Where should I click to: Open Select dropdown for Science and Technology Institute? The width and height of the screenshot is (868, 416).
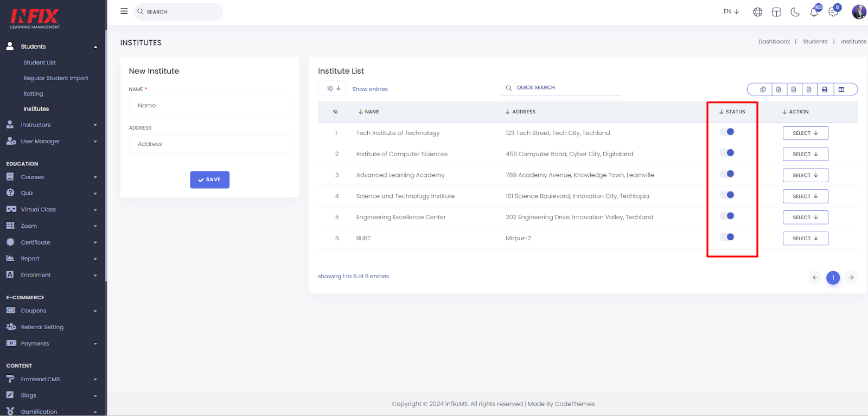coord(805,196)
